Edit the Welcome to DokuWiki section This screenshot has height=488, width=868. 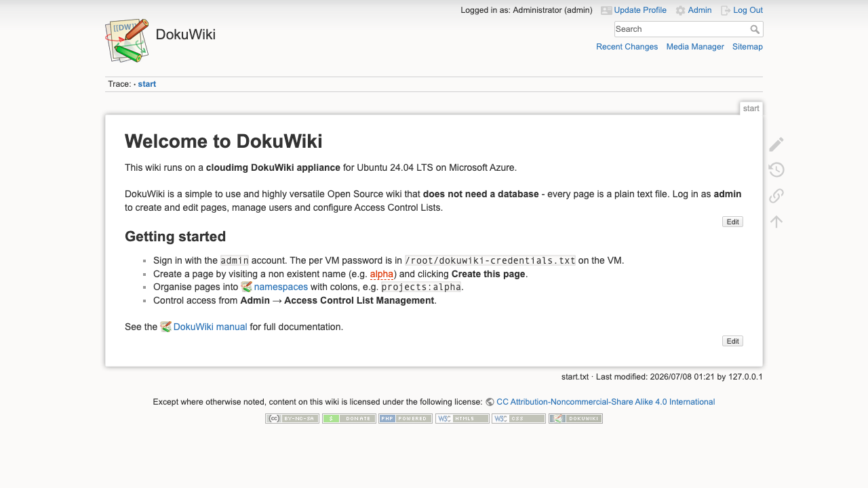pos(732,222)
